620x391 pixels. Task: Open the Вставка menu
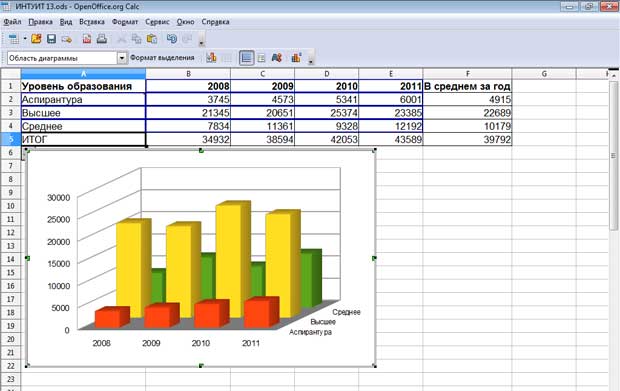(92, 22)
